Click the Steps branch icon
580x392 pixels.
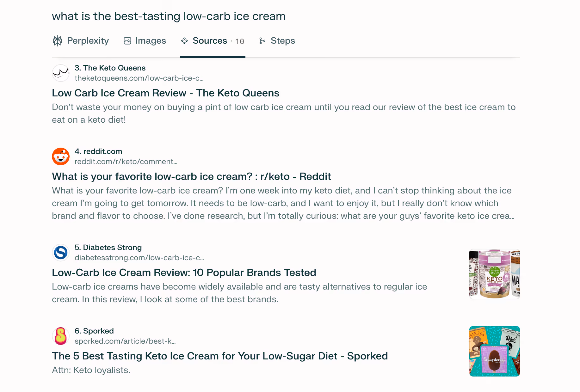(x=262, y=41)
